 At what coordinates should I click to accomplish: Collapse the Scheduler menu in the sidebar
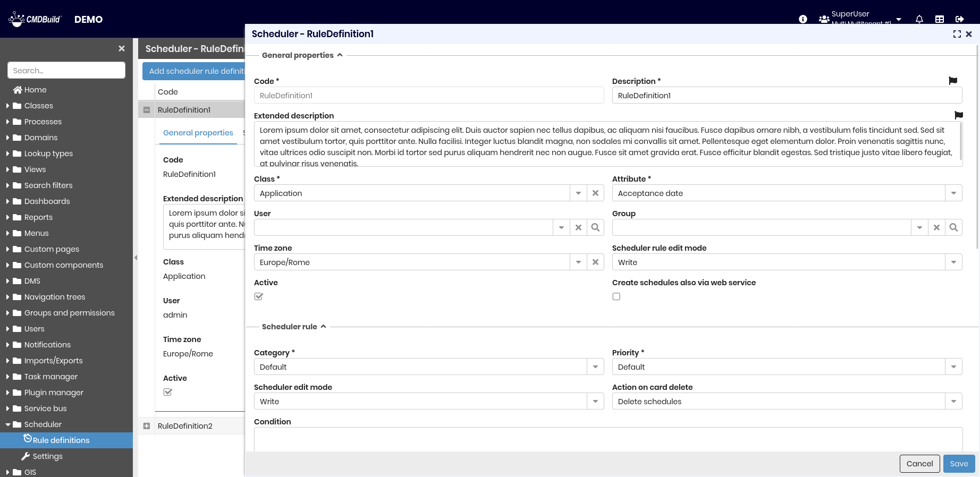click(x=8, y=424)
